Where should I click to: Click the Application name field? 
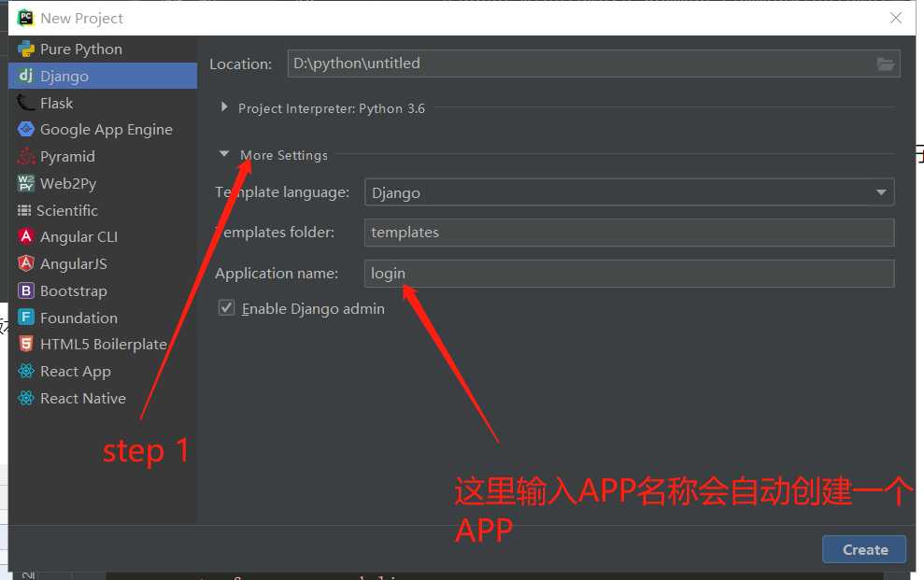[630, 274]
